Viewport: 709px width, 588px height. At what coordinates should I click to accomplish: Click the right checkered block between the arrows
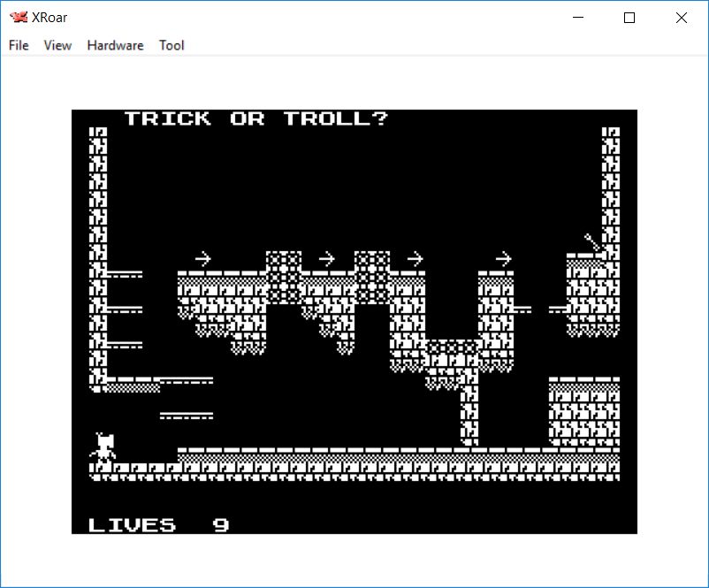pyautogui.click(x=372, y=277)
